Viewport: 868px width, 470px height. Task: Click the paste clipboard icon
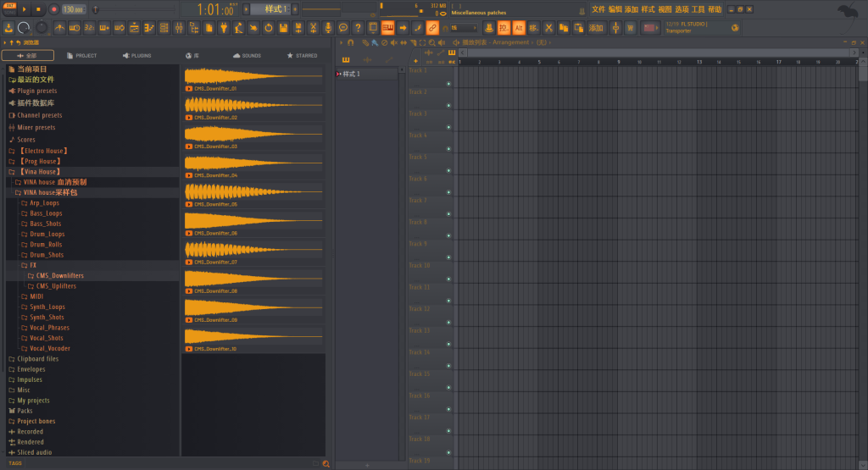click(x=578, y=28)
